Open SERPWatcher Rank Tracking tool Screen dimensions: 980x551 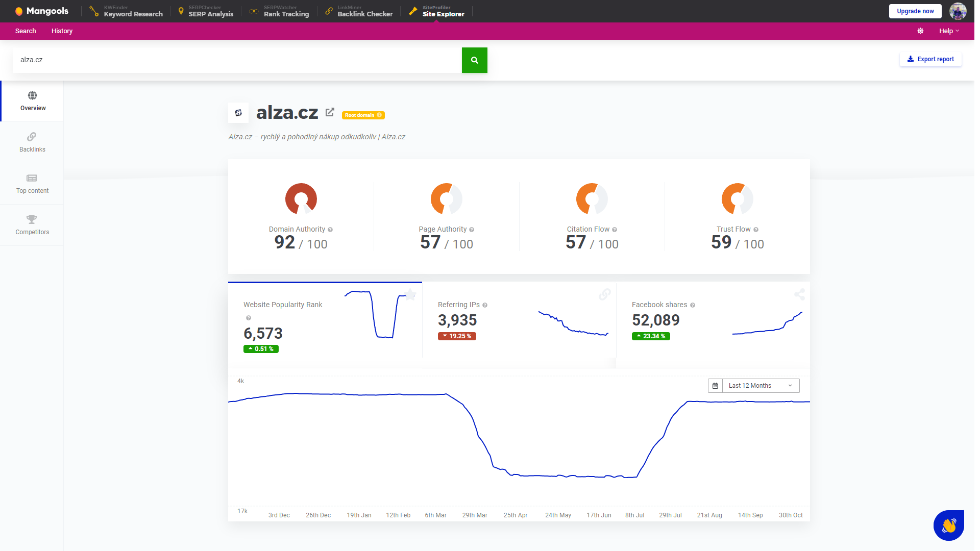tap(279, 11)
